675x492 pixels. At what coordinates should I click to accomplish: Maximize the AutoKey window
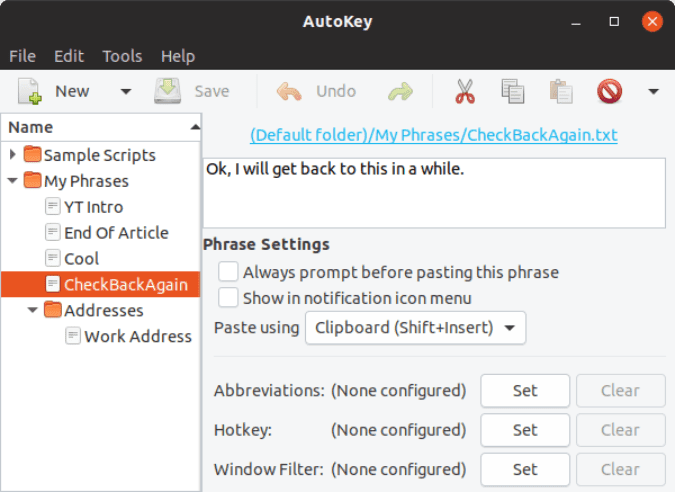point(614,22)
